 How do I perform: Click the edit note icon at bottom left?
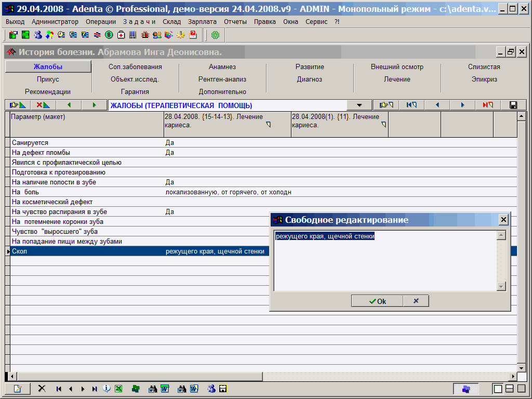point(18,389)
